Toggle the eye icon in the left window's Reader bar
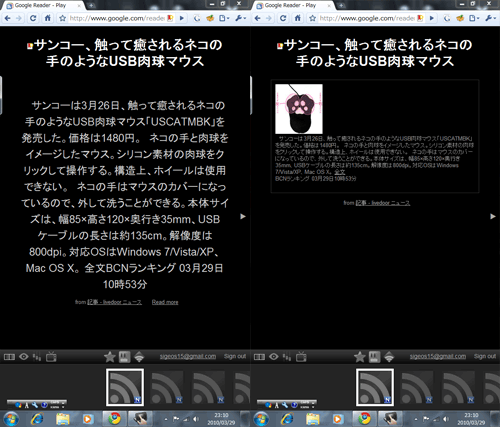This screenshot has width=500, height=427. click(24, 357)
